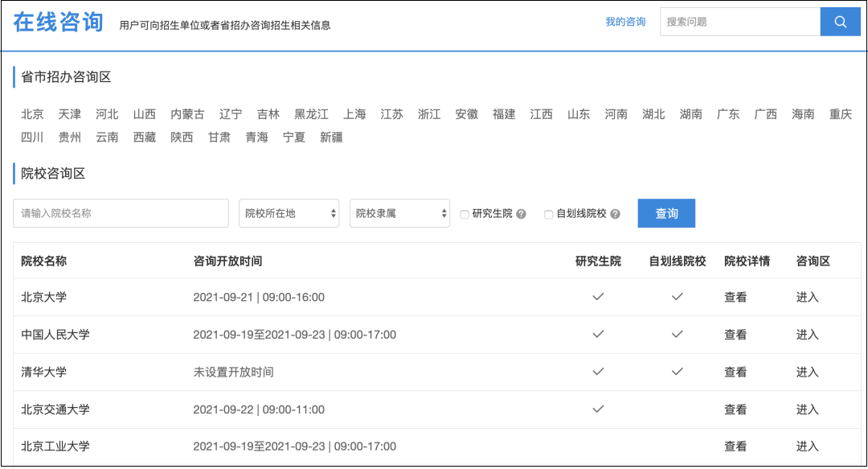
Task: Select 重庆 province link
Action: point(841,114)
